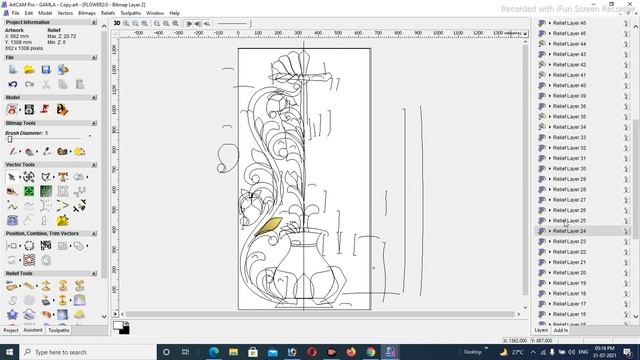Select the Create Vector Text T tool

pos(62,177)
